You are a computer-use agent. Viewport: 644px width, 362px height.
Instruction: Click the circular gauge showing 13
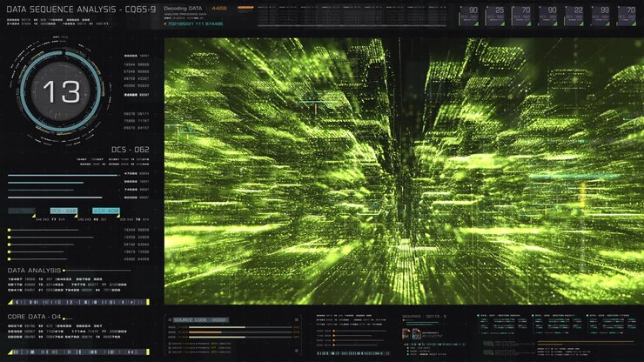coord(61,91)
